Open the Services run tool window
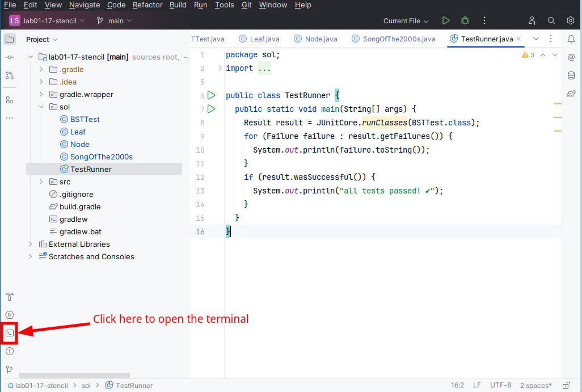The height and width of the screenshot is (392, 582). click(10, 315)
